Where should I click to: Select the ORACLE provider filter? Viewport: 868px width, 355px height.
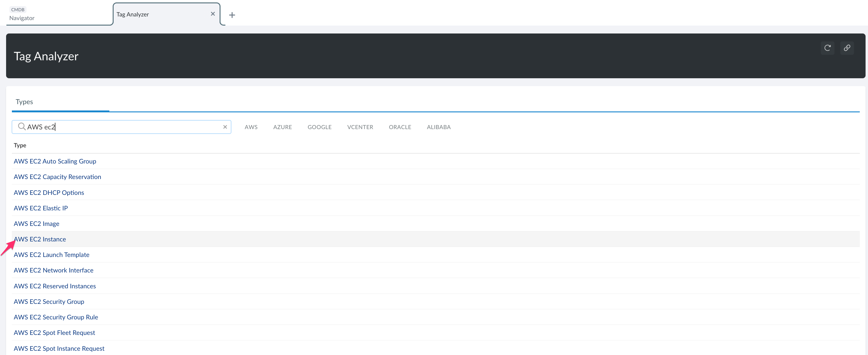coord(400,127)
